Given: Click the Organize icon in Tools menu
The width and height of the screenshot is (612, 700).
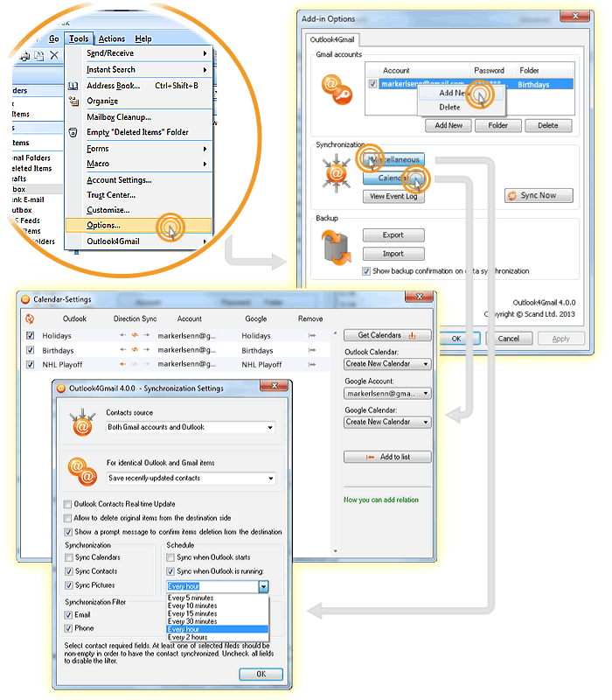Looking at the screenshot, I should 73,101.
